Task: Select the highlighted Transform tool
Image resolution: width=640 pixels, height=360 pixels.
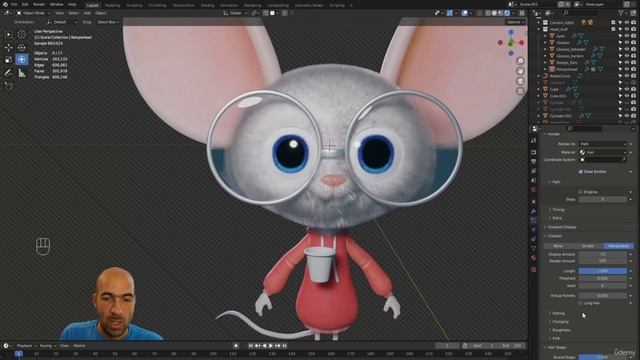Action: 22,60
